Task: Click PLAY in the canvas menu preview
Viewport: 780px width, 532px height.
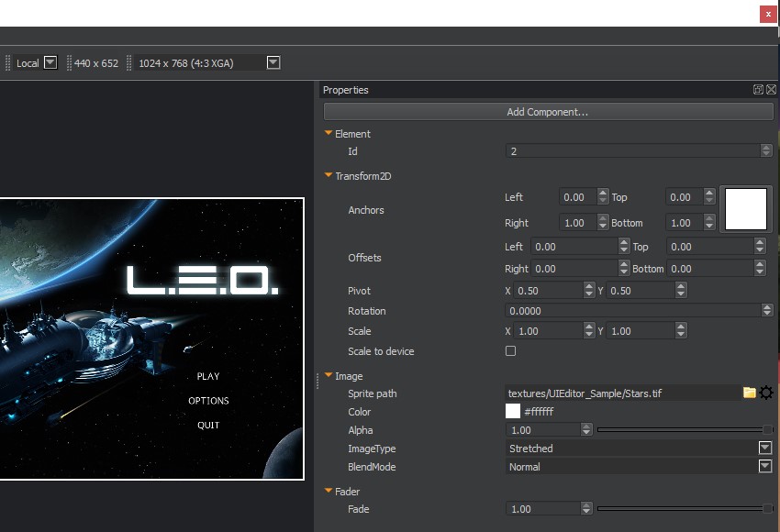Action: (x=208, y=376)
